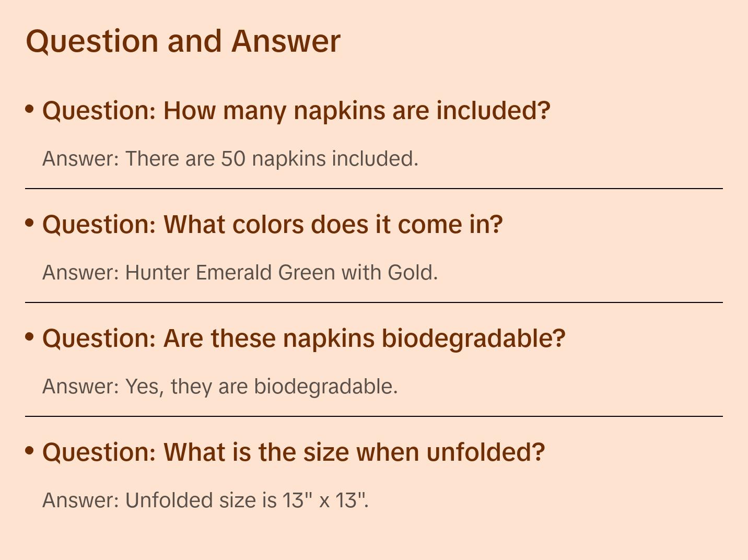Click the "Yes, they are biodegradable" answer

coord(220,387)
